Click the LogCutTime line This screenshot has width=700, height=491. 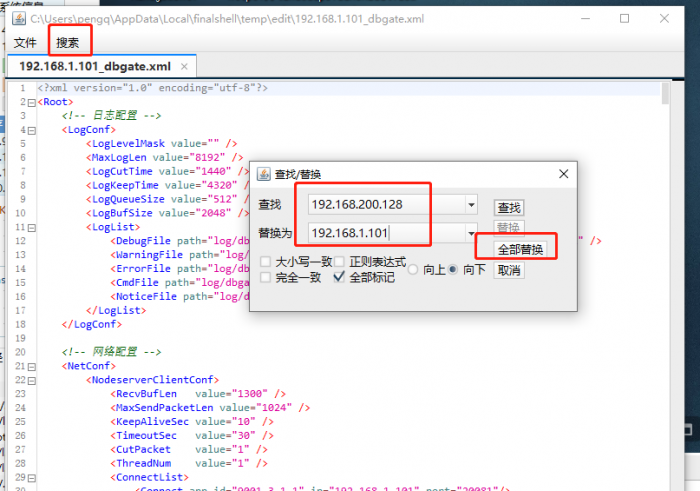pyautogui.click(x=167, y=171)
